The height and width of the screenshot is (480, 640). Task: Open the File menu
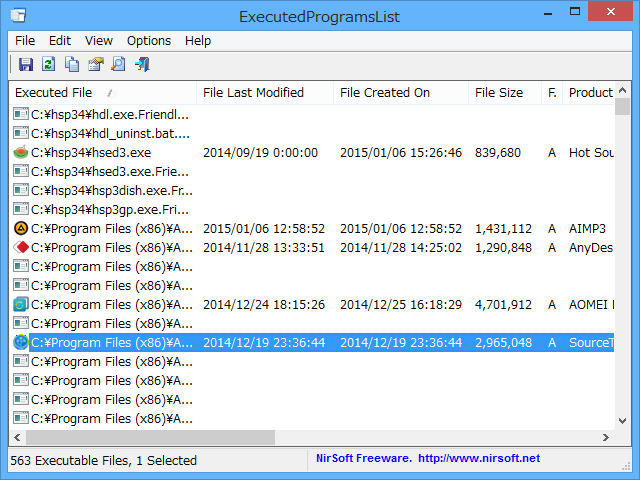(25, 41)
